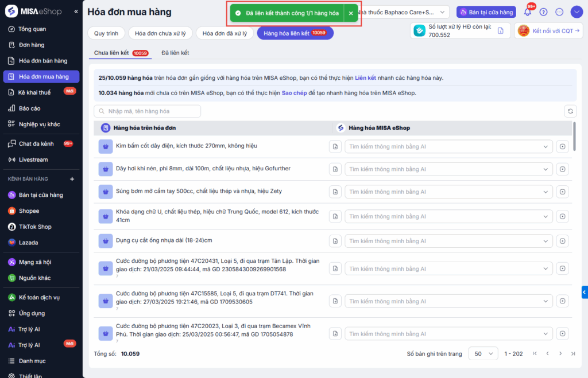
Task: Open Tổng quan in sidebar
Action: (x=41, y=29)
